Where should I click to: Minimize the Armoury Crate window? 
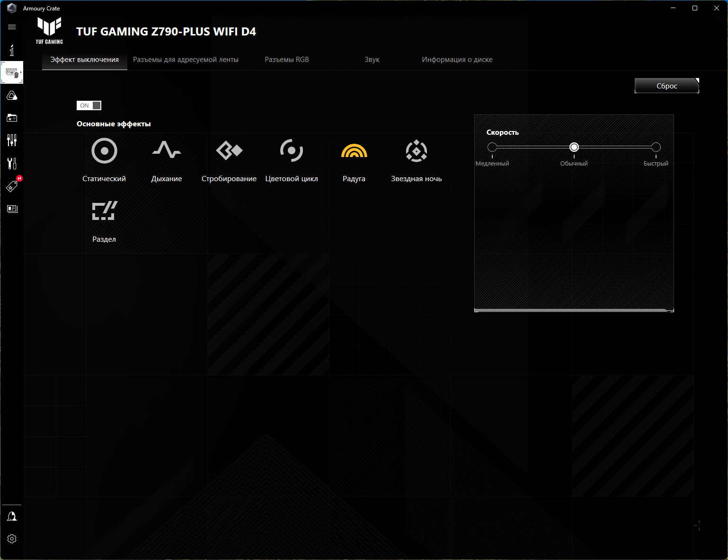point(673,8)
